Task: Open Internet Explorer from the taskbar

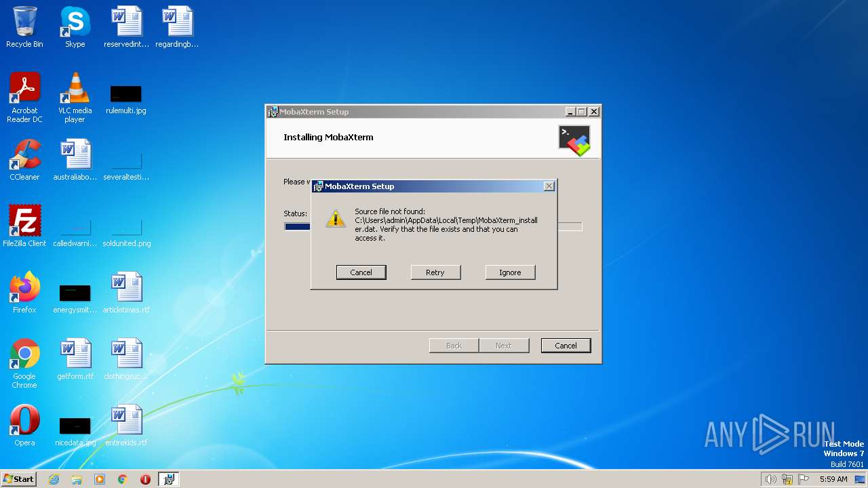Action: click(54, 479)
